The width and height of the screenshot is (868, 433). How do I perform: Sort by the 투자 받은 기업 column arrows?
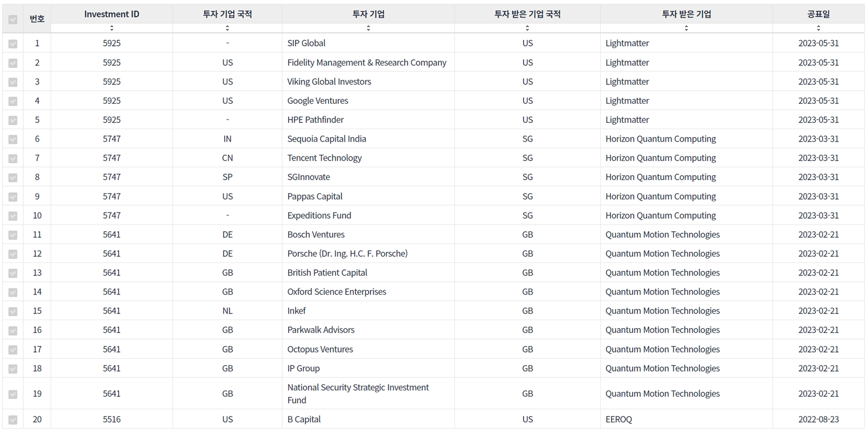pos(686,28)
